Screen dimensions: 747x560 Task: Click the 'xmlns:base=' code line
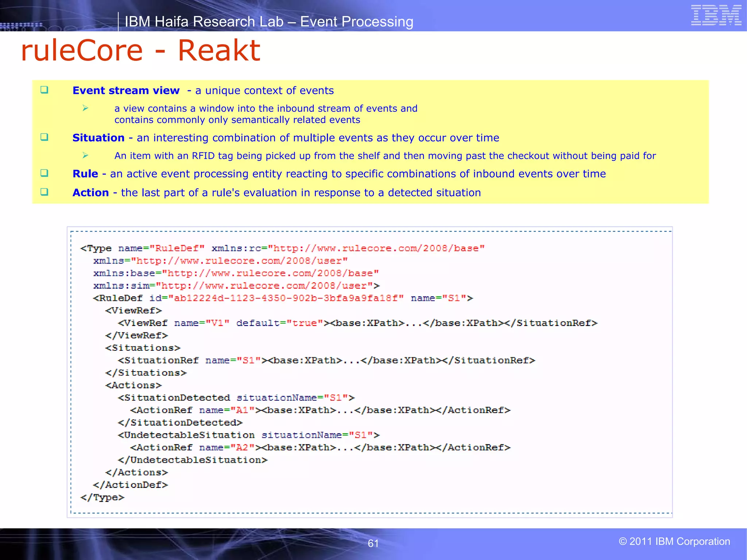(x=236, y=273)
